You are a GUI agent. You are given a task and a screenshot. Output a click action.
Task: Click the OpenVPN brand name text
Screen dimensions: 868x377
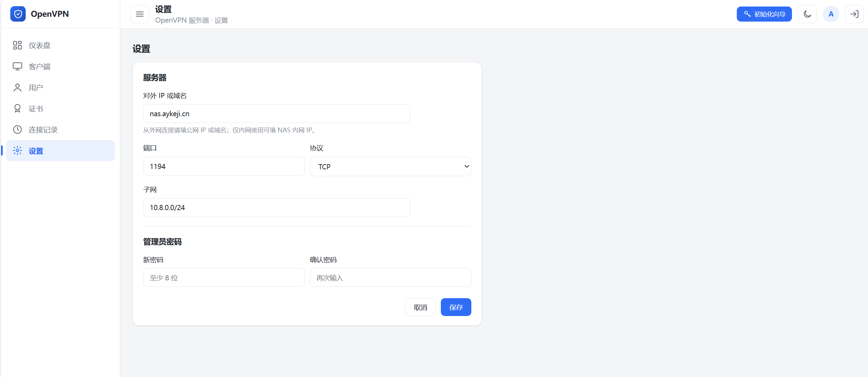[x=50, y=14]
